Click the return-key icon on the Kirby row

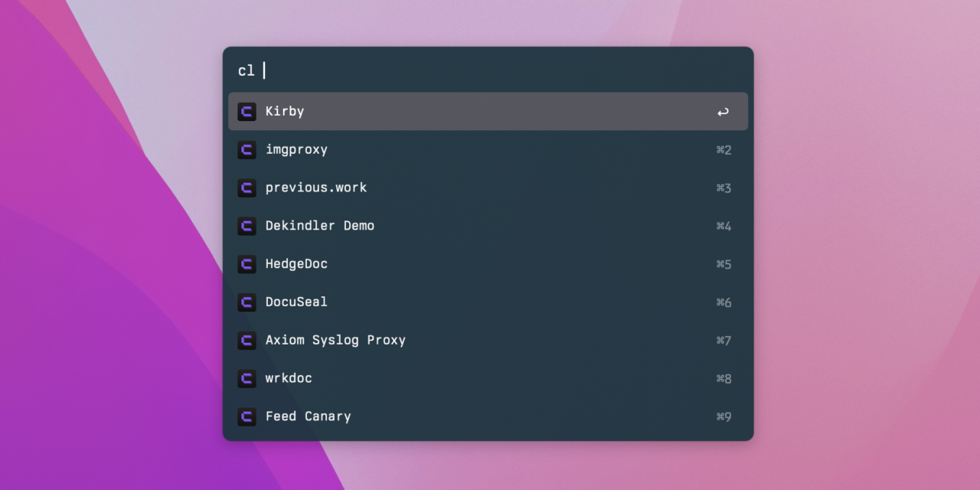(723, 113)
